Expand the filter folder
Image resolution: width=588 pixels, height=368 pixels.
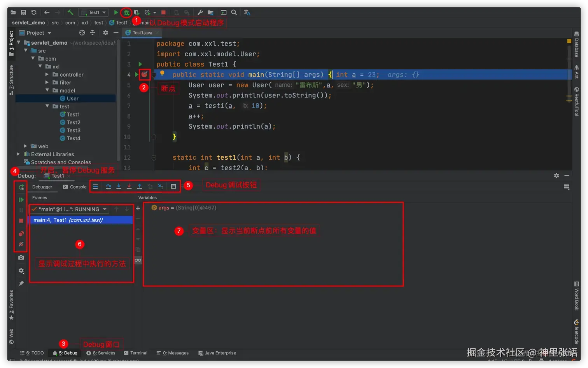[47, 82]
